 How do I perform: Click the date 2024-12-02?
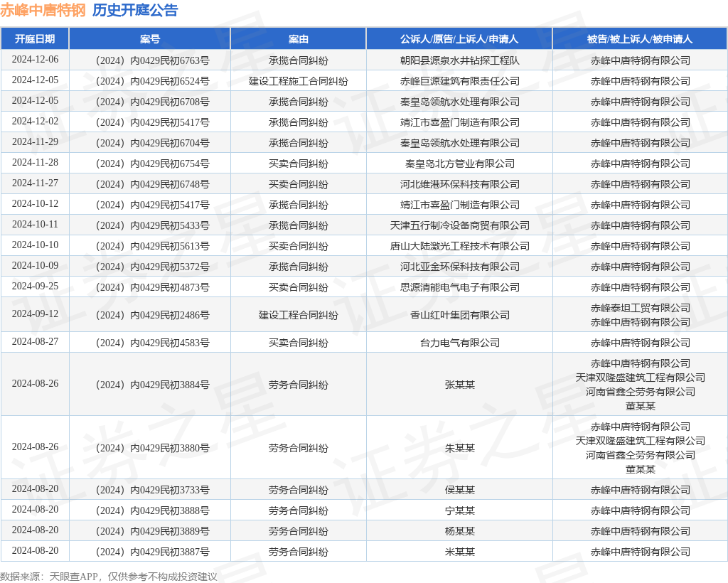[36, 121]
